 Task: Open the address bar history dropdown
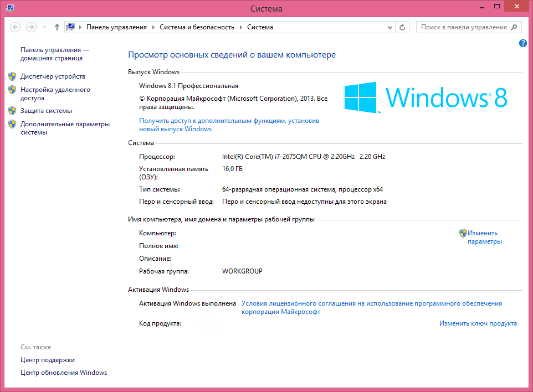point(390,27)
